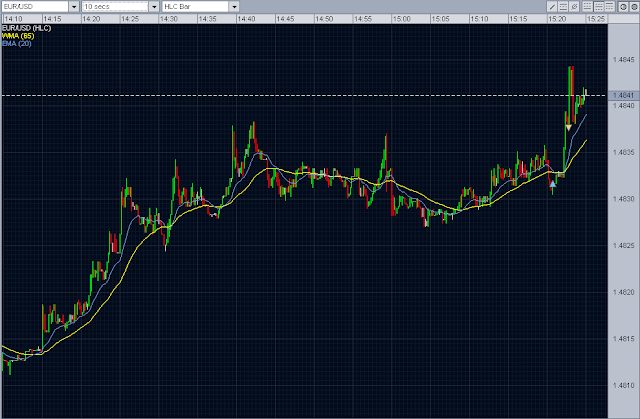Click the circle with diagonal slash icon

[x=574, y=7]
